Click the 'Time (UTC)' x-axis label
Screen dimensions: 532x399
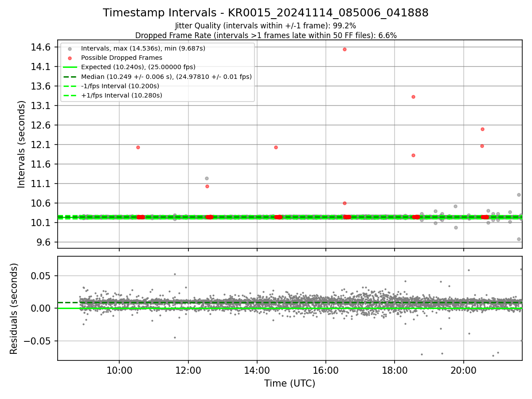pos(289,383)
